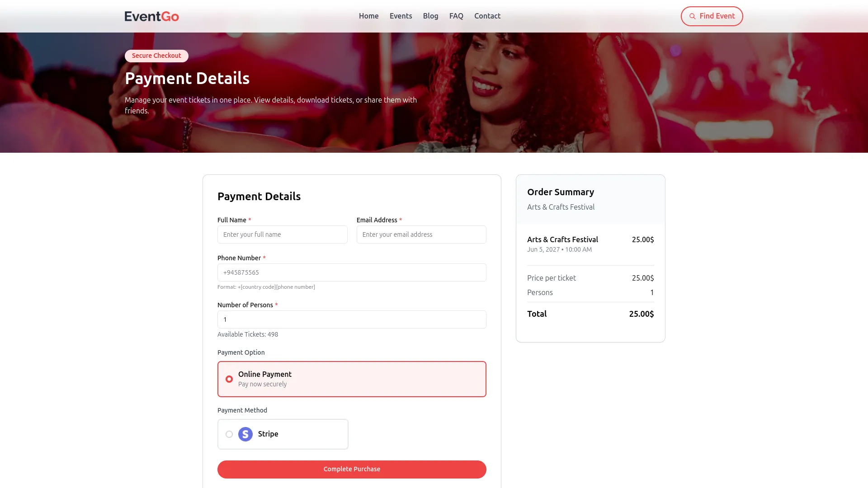Open the Blog nav link
The image size is (868, 488).
point(431,16)
